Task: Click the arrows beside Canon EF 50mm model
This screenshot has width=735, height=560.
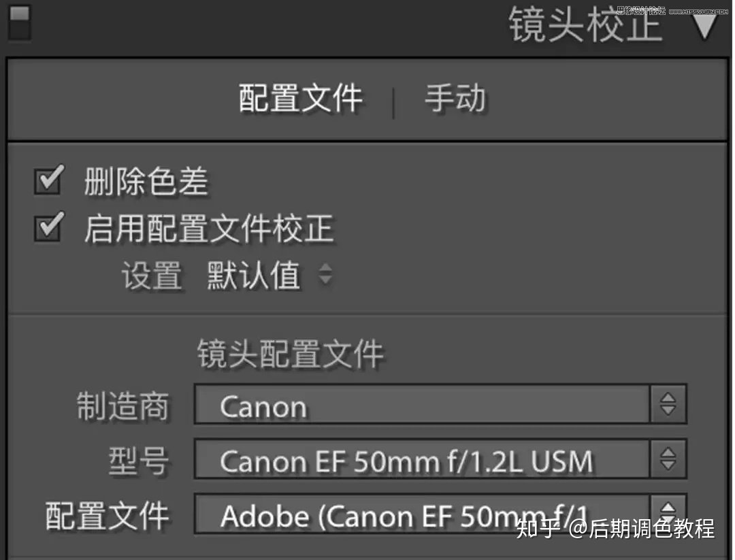Action: [668, 459]
